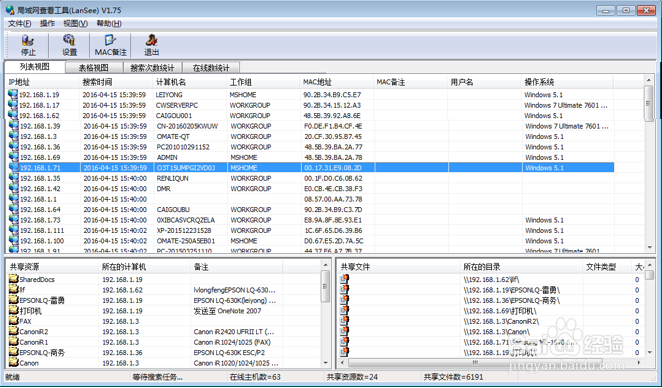Switch to the 在线数统计 tab
This screenshot has width=662, height=388.
[211, 68]
